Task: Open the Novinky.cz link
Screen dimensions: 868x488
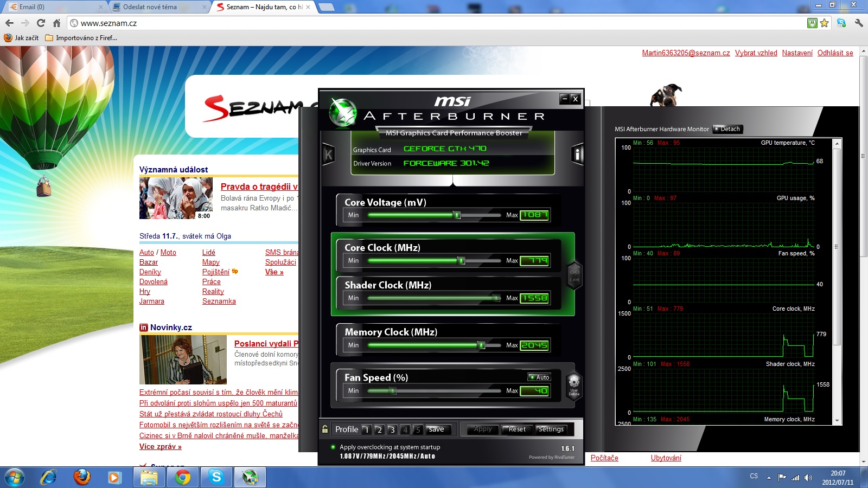Action: pyautogui.click(x=171, y=328)
